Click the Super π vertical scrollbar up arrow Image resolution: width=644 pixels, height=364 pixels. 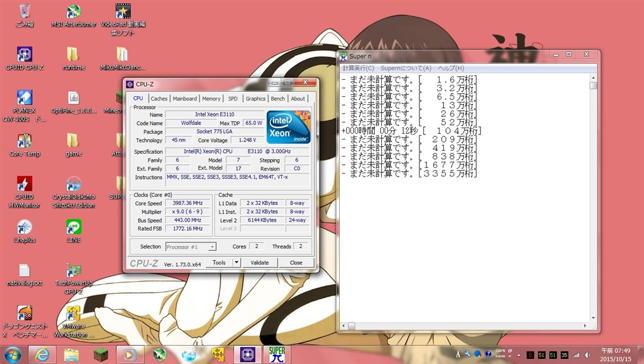593,77
